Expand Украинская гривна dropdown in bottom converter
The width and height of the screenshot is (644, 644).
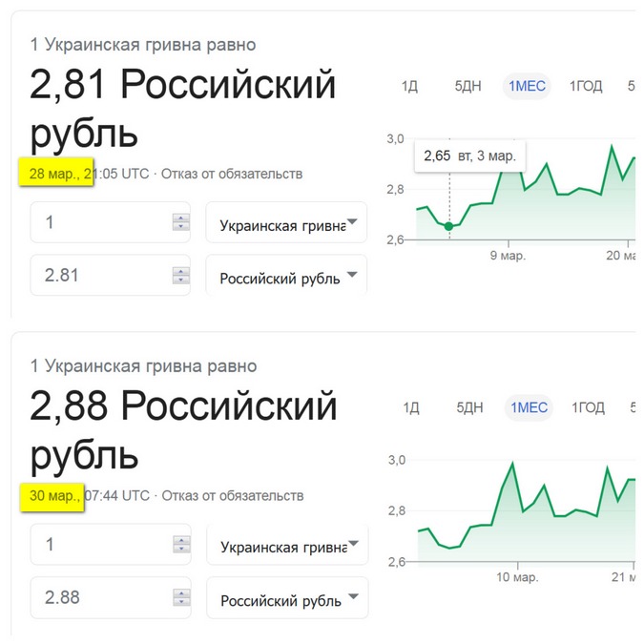(x=287, y=544)
